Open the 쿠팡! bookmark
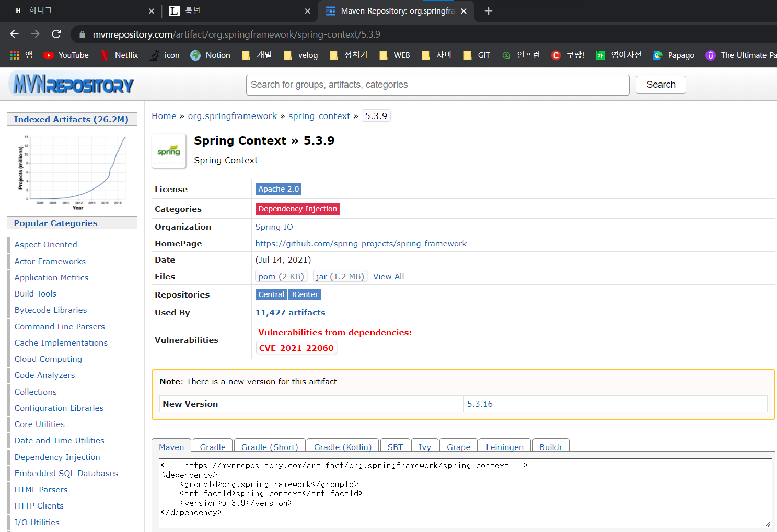777x532 pixels. pyautogui.click(x=567, y=55)
